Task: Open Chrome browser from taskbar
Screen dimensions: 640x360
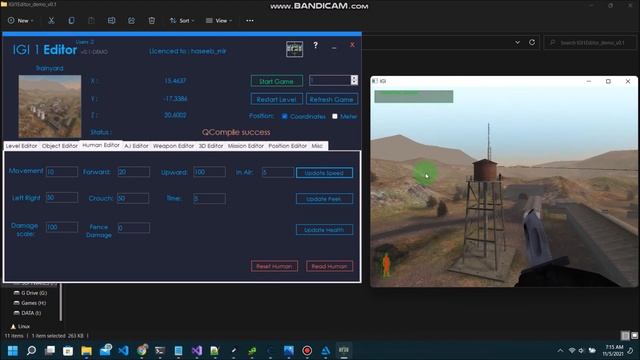Action: coord(142,351)
